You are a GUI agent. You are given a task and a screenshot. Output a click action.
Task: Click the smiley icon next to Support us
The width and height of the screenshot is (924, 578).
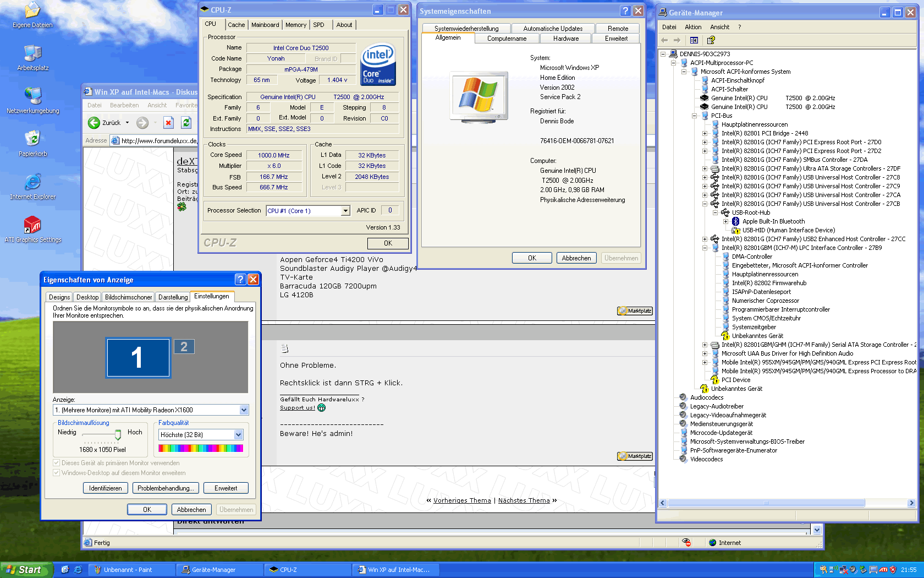(322, 408)
